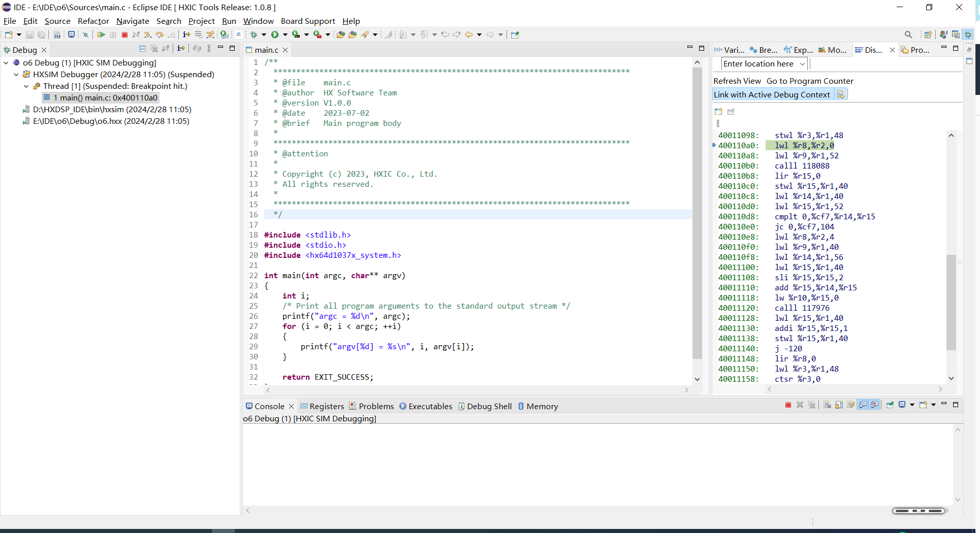Toggle the Pin Editor icon in main toolbar
Viewport: 980px width, 533px height.
(515, 35)
